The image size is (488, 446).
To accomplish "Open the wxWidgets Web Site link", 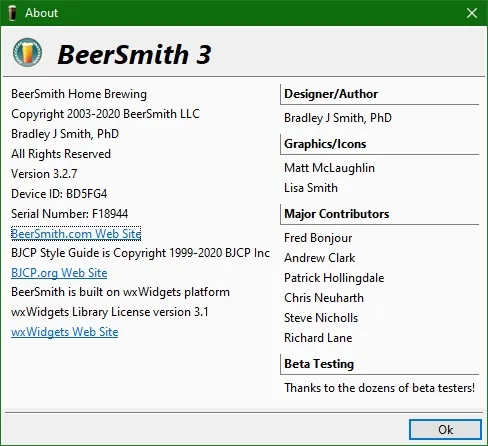I will [x=64, y=332].
